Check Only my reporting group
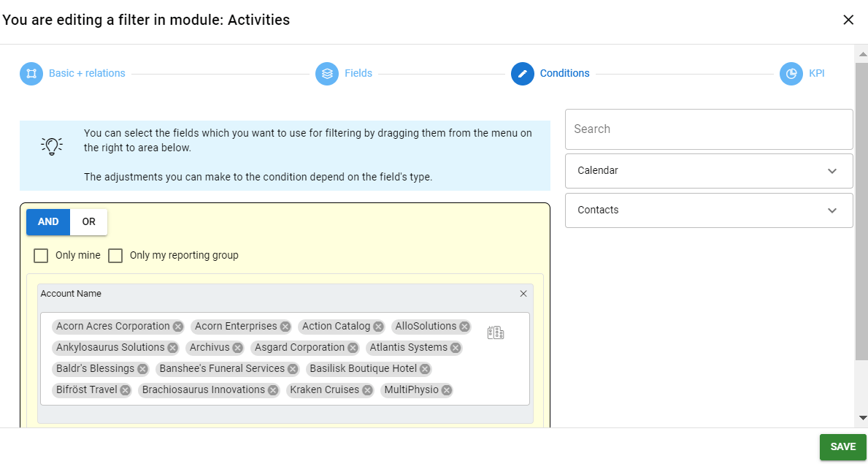 pyautogui.click(x=115, y=255)
